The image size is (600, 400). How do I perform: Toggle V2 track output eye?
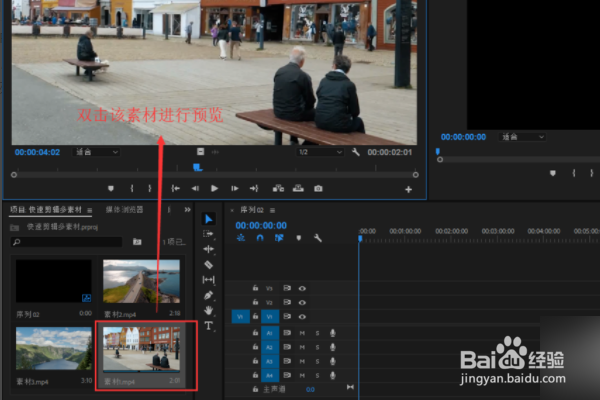[302, 302]
